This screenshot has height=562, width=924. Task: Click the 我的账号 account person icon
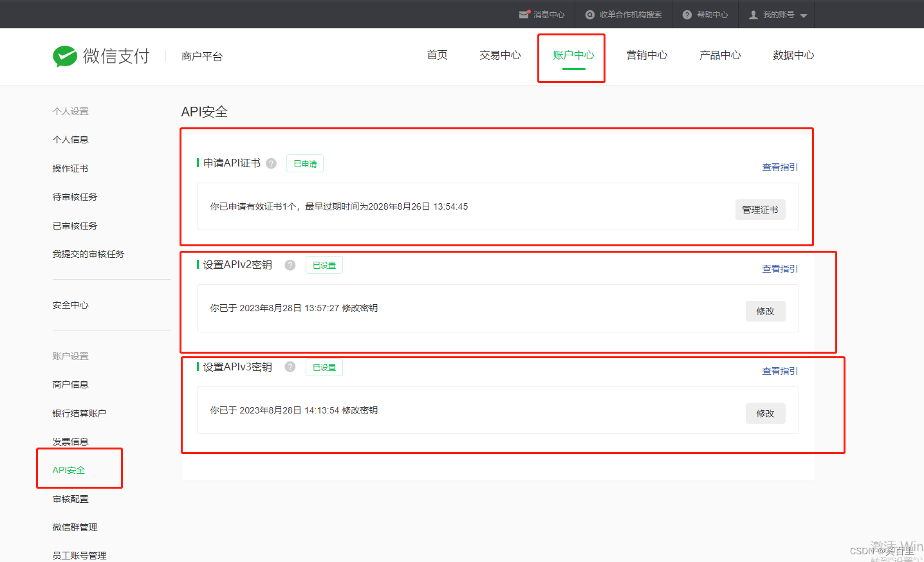753,14
